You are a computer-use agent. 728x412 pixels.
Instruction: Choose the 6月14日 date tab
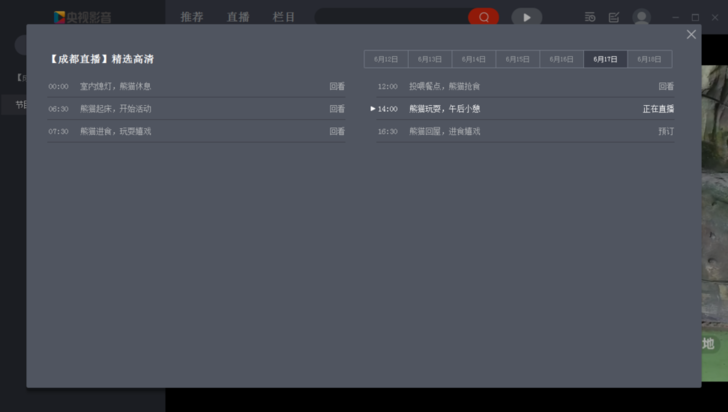click(474, 60)
